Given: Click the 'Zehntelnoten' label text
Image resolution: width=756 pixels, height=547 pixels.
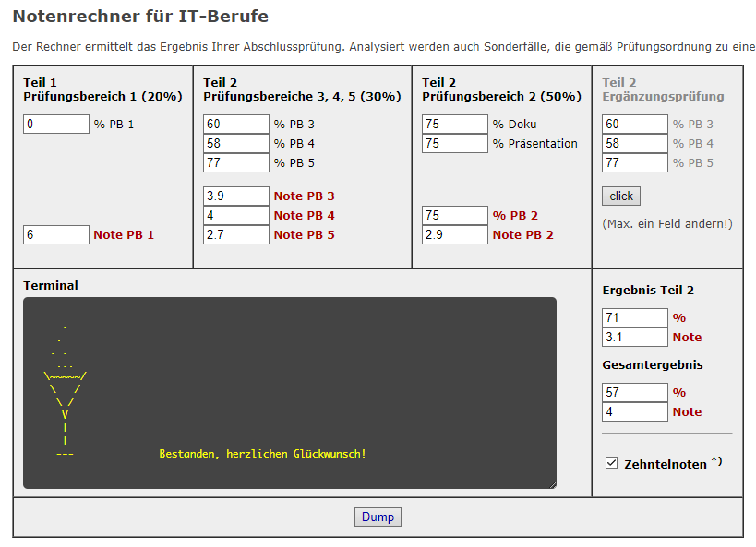Looking at the screenshot, I should tap(666, 464).
